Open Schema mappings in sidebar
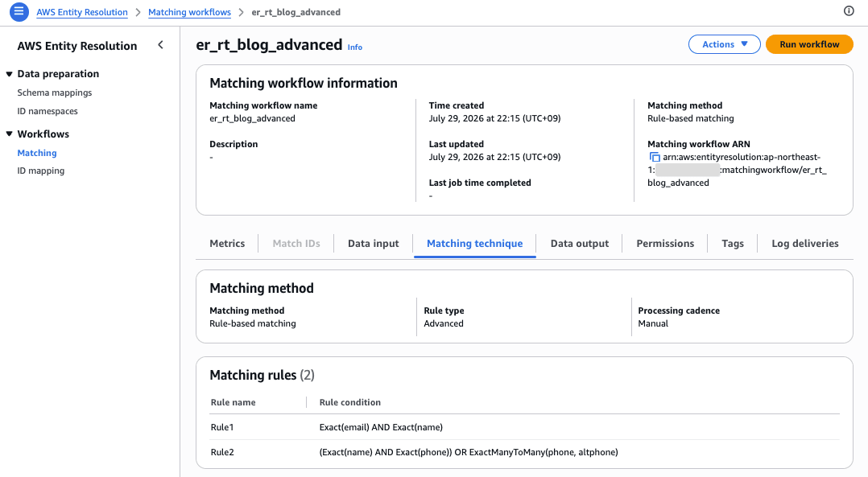Screen dimensions: 868x477 pos(54,93)
